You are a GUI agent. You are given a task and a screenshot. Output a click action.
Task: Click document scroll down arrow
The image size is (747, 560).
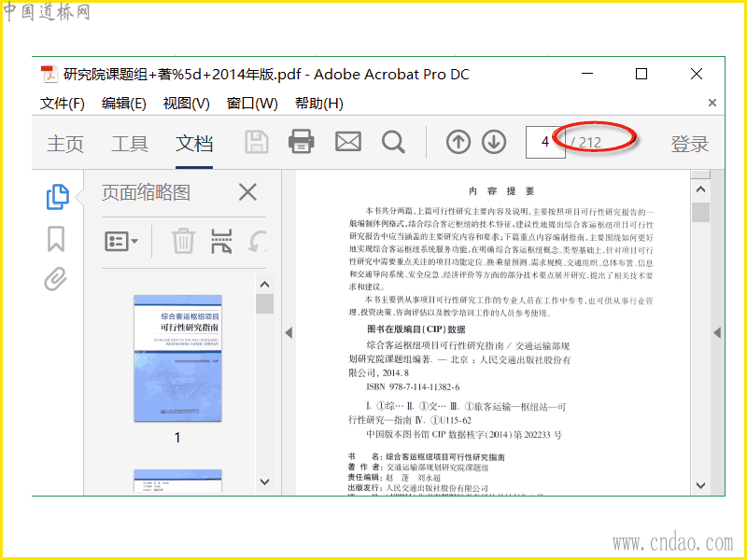point(701,485)
